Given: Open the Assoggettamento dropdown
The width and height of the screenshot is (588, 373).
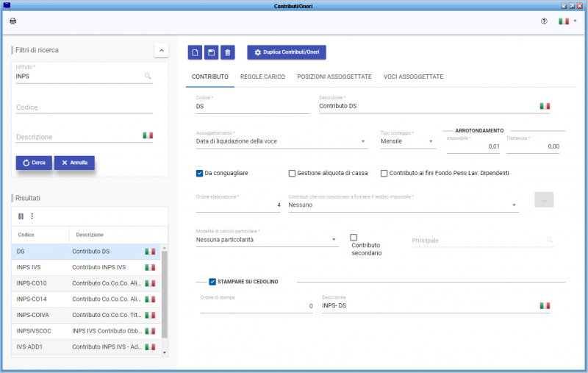Looking at the screenshot, I should [364, 142].
